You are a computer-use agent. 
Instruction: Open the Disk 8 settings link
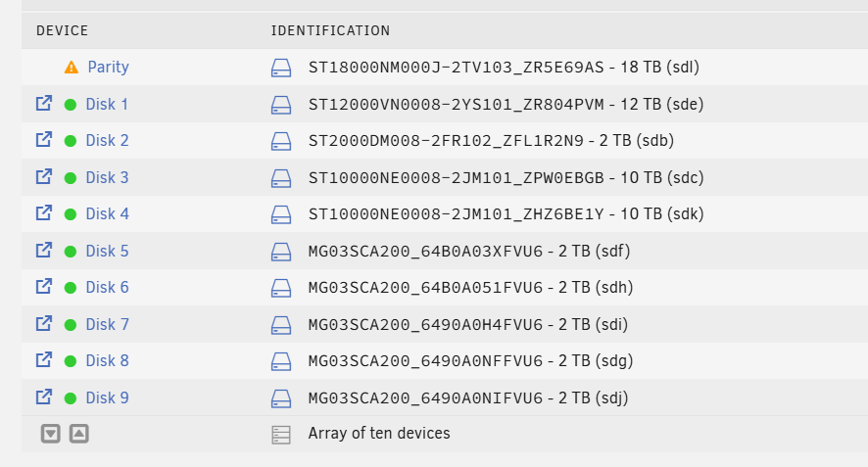(108, 360)
